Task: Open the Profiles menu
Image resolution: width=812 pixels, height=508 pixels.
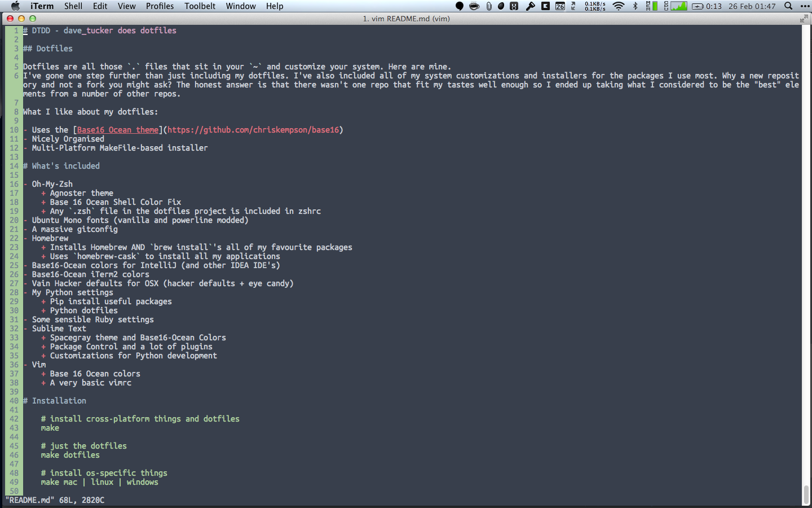Action: pos(160,6)
